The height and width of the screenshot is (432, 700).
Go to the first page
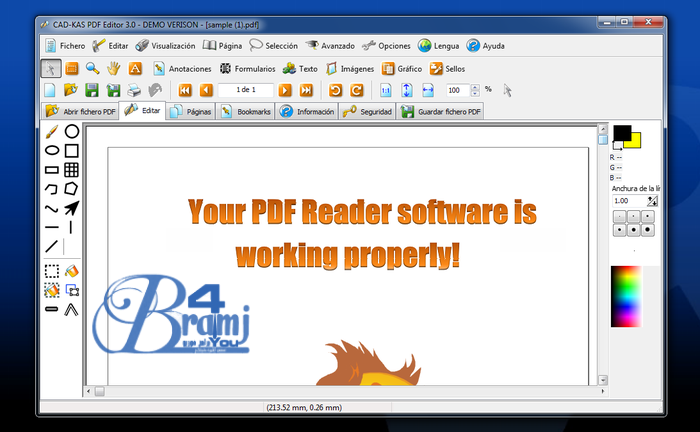pos(185,90)
